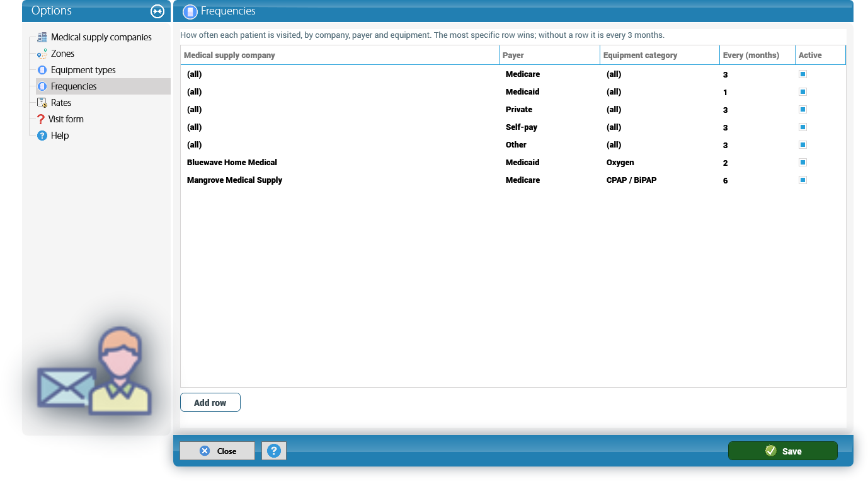The image size is (868, 481).
Task: Toggle Active for Mangrove Medical Supply row
Action: click(x=802, y=180)
